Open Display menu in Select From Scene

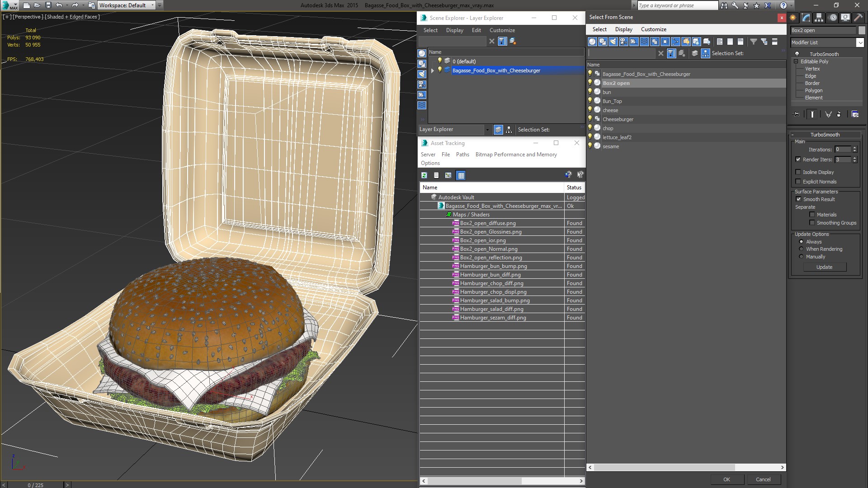(x=623, y=29)
